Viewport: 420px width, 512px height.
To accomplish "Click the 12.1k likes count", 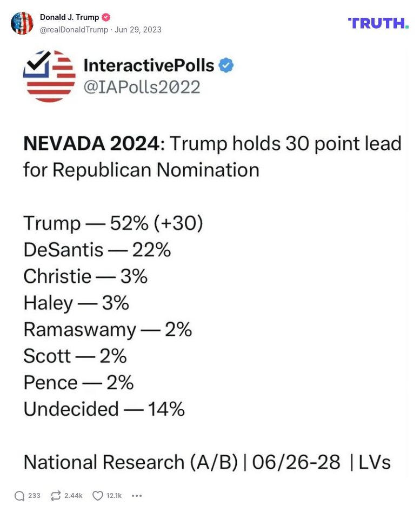I will click(114, 496).
